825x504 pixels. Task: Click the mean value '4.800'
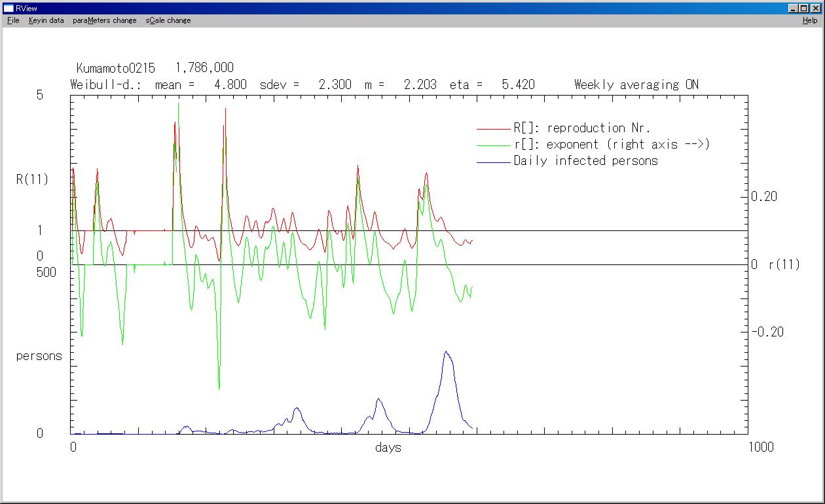tap(230, 84)
